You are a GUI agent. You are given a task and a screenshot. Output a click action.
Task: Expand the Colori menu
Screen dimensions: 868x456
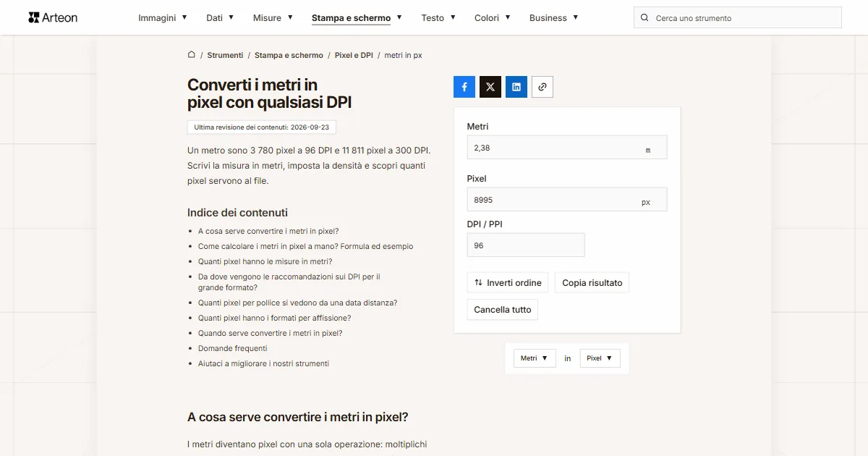(493, 18)
